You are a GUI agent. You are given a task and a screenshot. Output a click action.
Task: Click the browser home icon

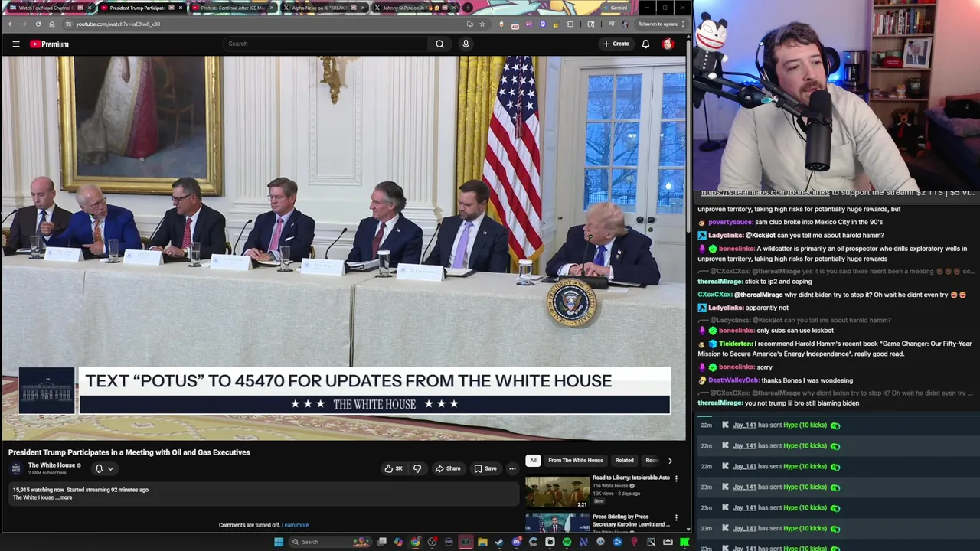click(x=52, y=24)
